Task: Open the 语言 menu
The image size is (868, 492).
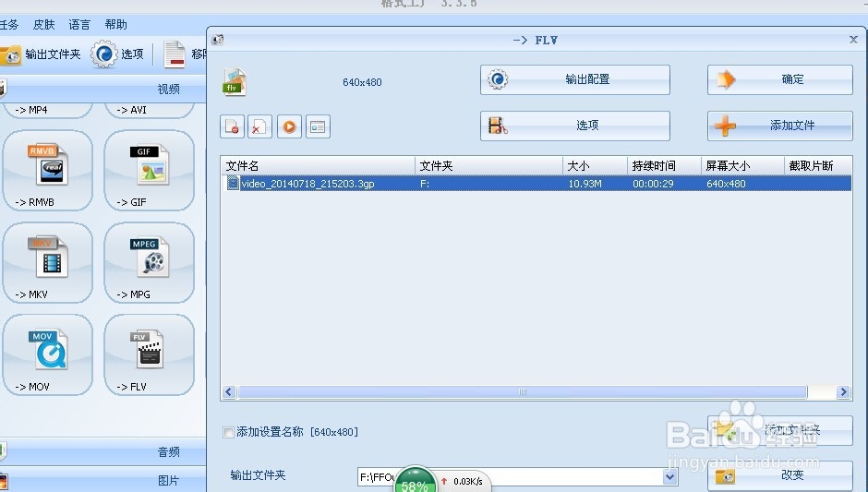Action: (79, 24)
